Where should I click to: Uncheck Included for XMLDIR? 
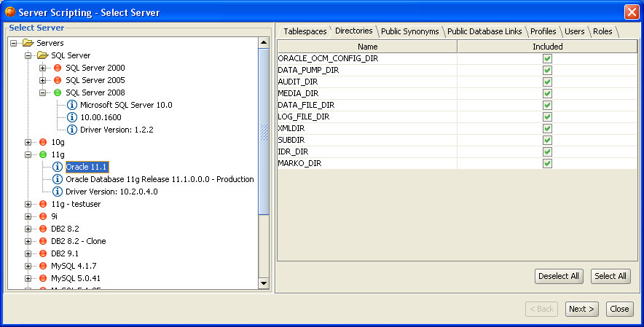tap(547, 129)
